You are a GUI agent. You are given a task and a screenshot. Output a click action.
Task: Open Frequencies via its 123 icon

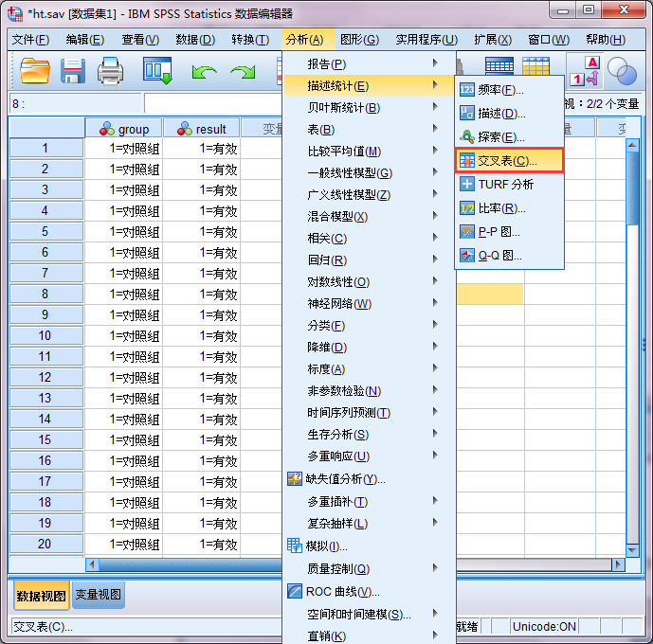click(467, 89)
